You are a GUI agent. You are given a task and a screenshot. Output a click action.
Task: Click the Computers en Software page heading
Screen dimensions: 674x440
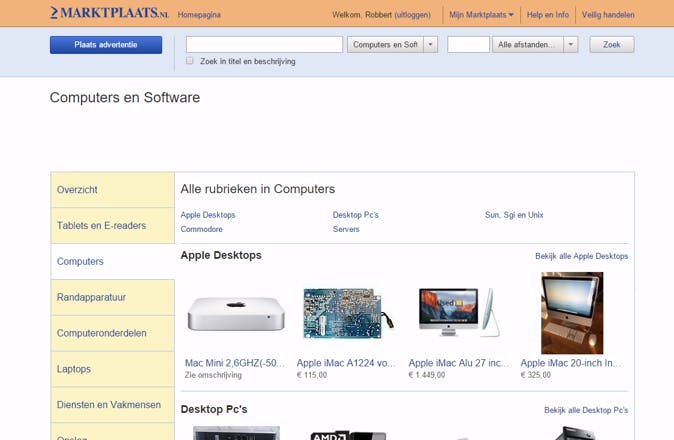[125, 98]
